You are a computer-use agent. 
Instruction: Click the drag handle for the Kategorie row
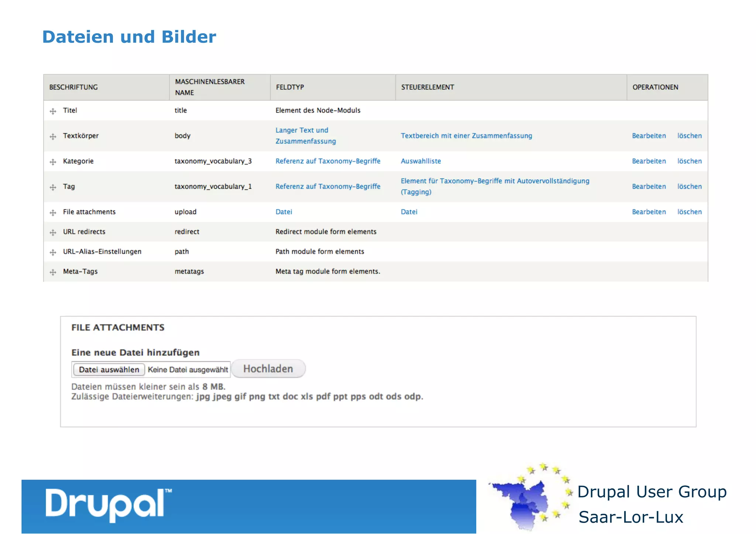[53, 162]
